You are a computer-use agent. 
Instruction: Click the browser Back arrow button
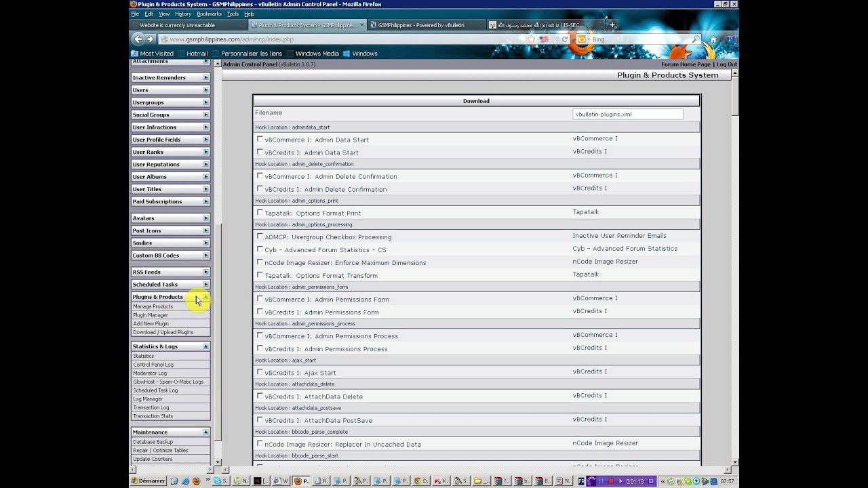(138, 39)
